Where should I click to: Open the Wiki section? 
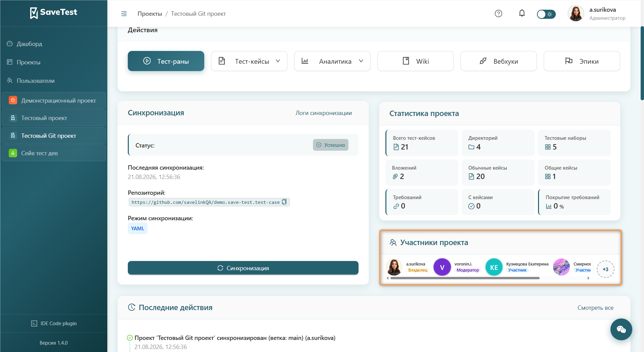pyautogui.click(x=416, y=61)
